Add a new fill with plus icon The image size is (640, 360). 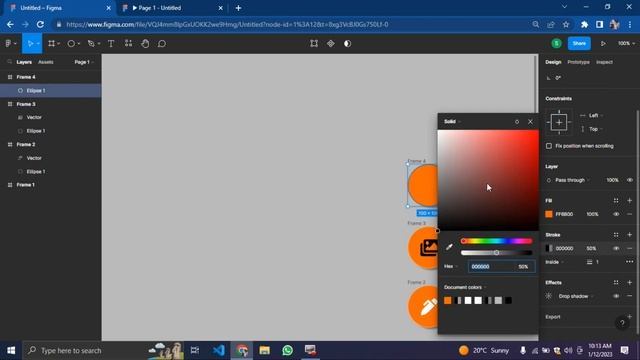tap(629, 200)
